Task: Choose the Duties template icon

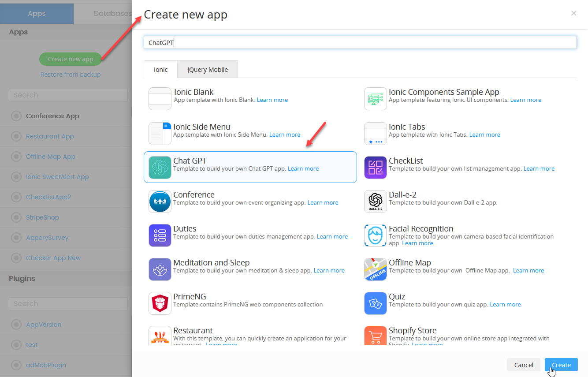Action: coord(160,235)
